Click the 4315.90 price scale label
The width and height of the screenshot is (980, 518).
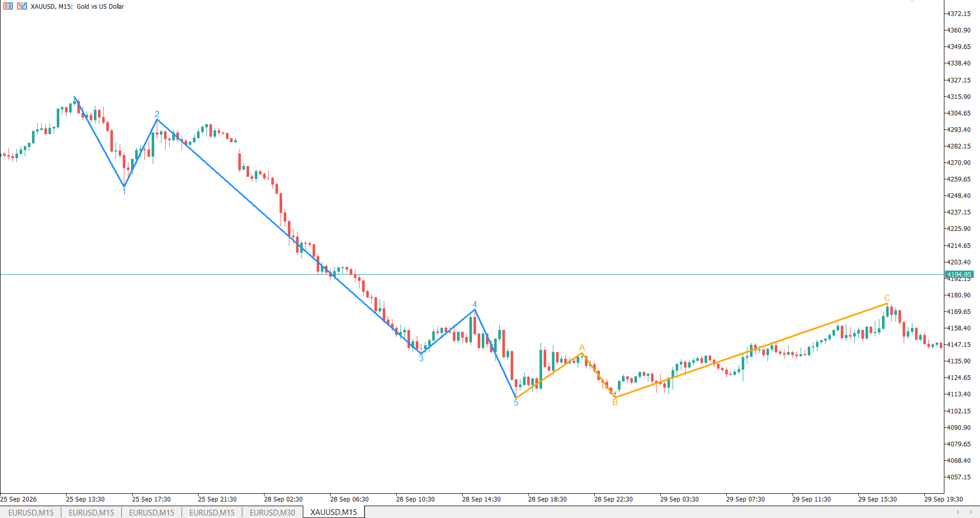(958, 97)
